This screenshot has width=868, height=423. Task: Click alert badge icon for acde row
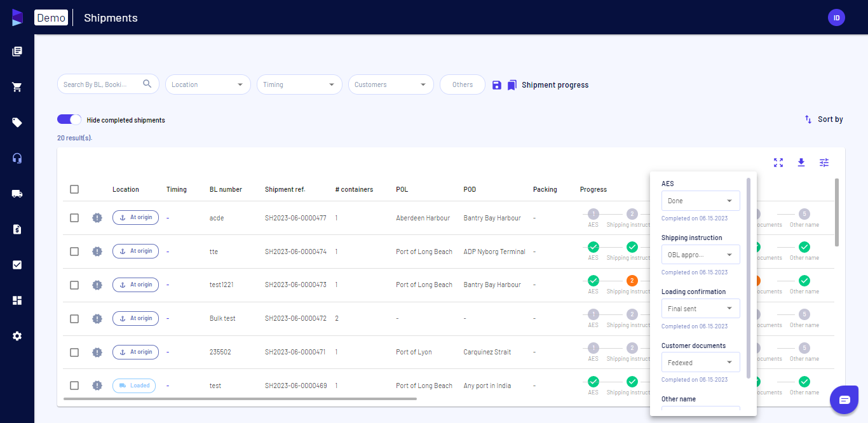tap(97, 218)
